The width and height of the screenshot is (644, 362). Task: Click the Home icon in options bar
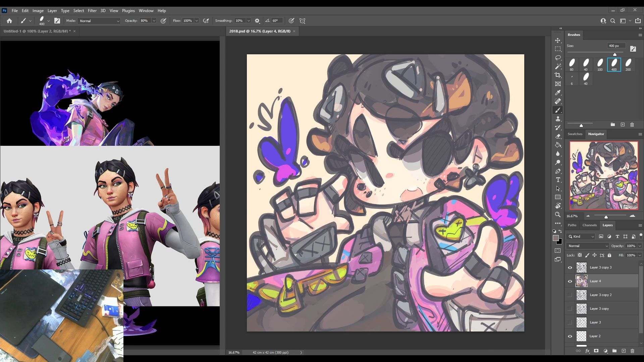coord(9,21)
